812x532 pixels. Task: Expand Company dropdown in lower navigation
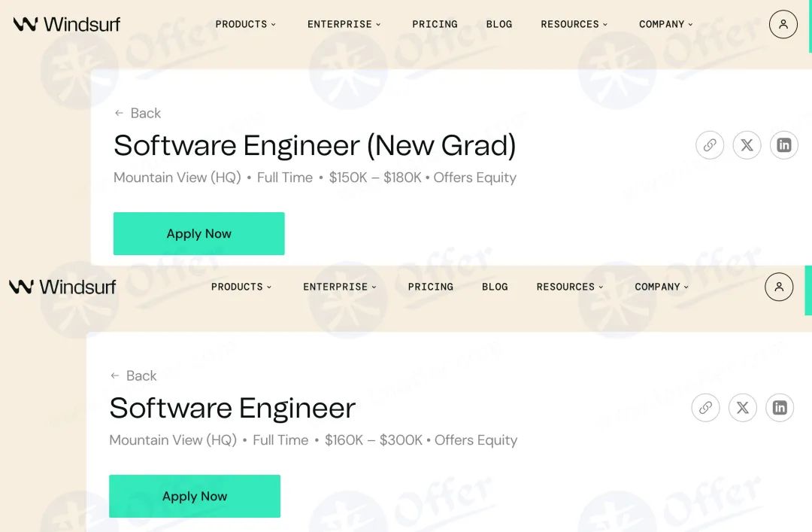pyautogui.click(x=662, y=287)
